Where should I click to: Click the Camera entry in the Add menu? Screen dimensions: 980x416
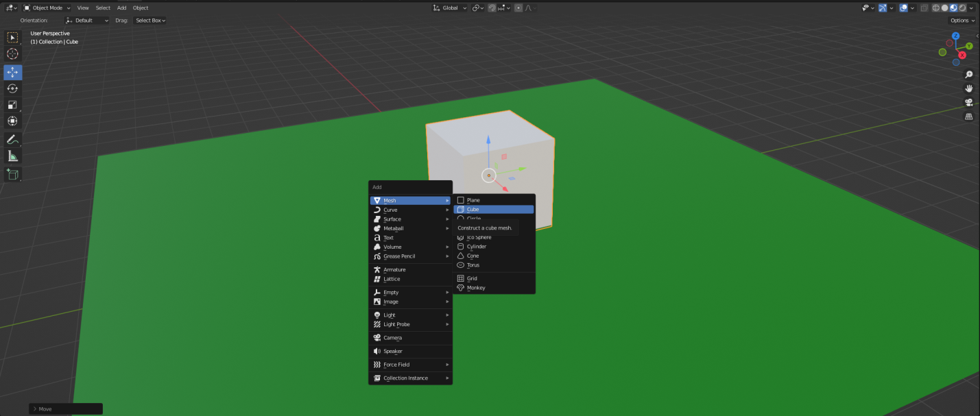[411, 338]
